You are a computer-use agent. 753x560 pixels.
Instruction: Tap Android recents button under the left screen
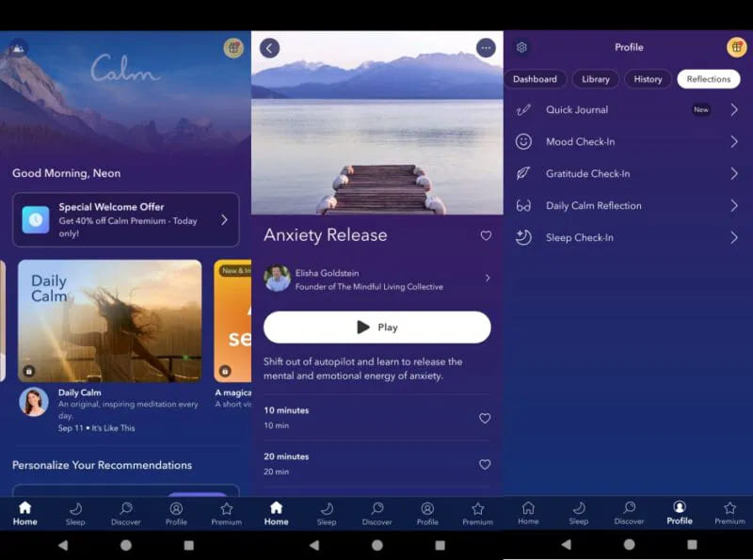(189, 545)
